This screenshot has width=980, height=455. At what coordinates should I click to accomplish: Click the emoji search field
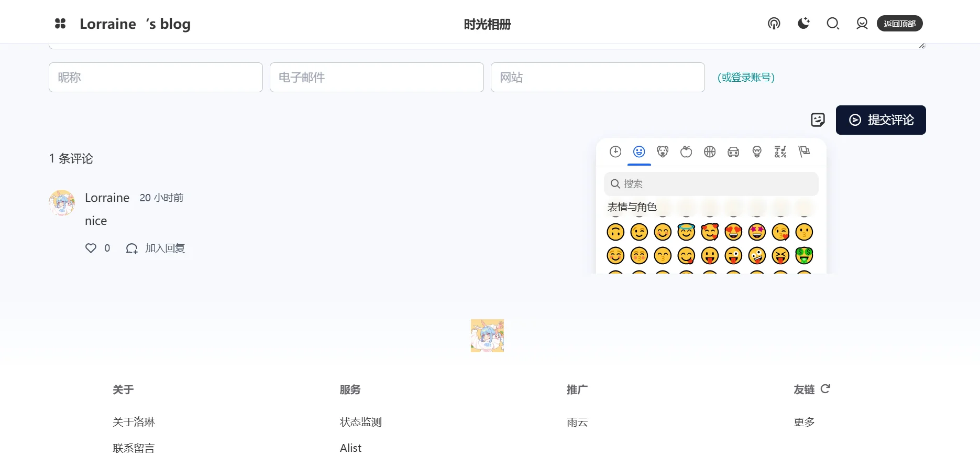[x=711, y=184]
